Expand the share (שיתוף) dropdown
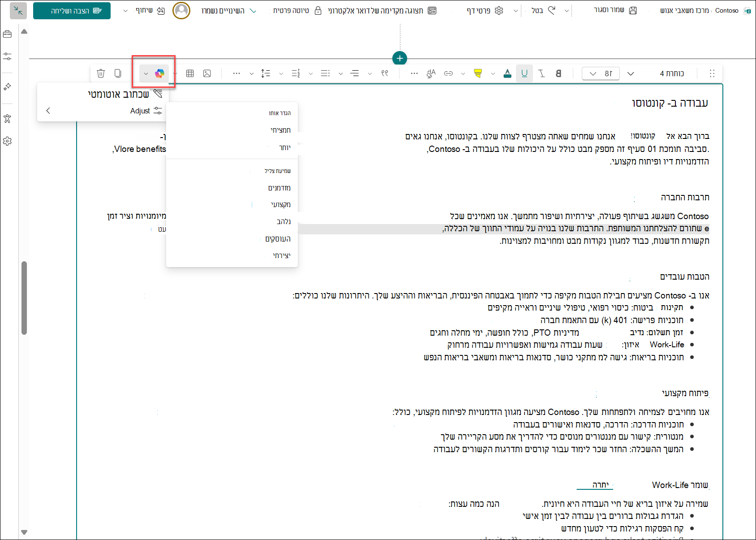Image resolution: width=756 pixels, height=540 pixels. click(x=125, y=11)
